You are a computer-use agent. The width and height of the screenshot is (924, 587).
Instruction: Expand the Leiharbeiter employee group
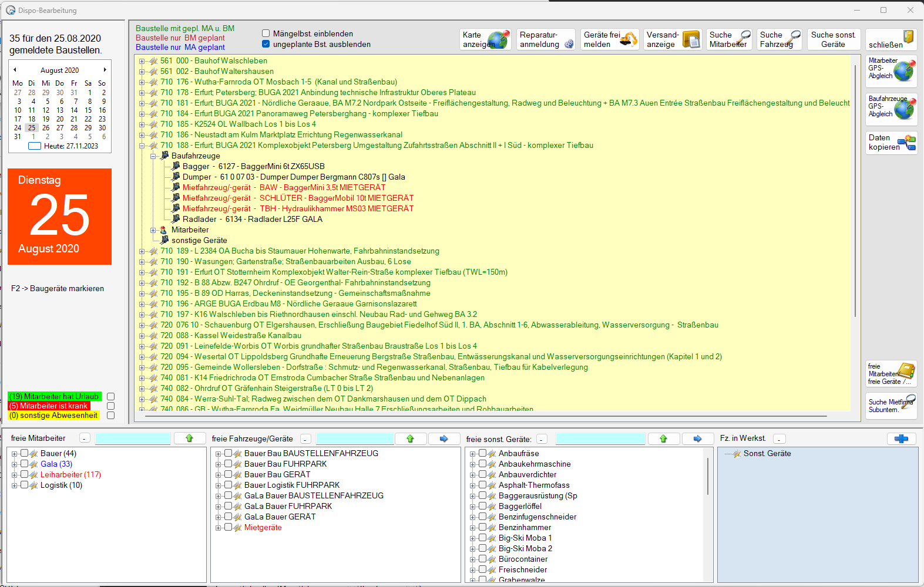click(x=14, y=475)
